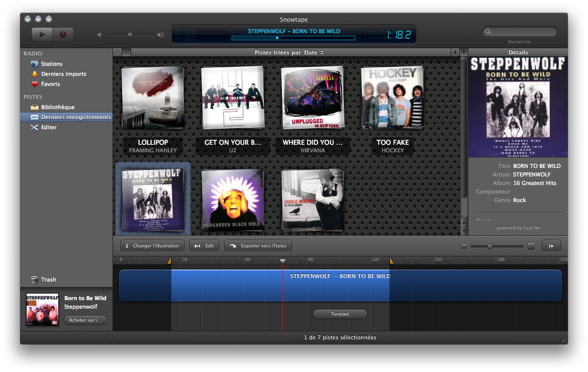588x372 pixels.
Task: Click the 16 Greatest Hits album field
Action: point(535,183)
